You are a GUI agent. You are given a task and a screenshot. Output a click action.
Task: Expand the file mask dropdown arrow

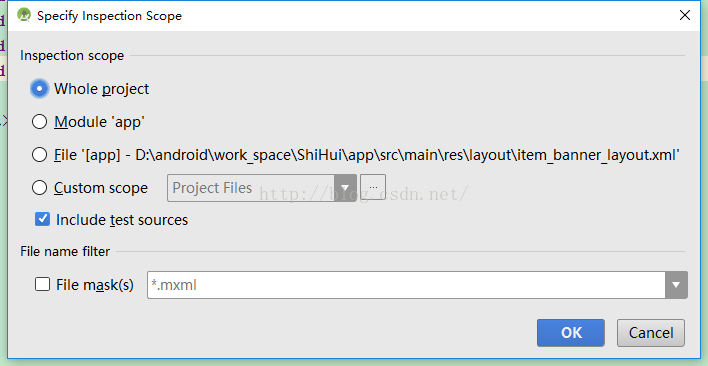click(676, 285)
